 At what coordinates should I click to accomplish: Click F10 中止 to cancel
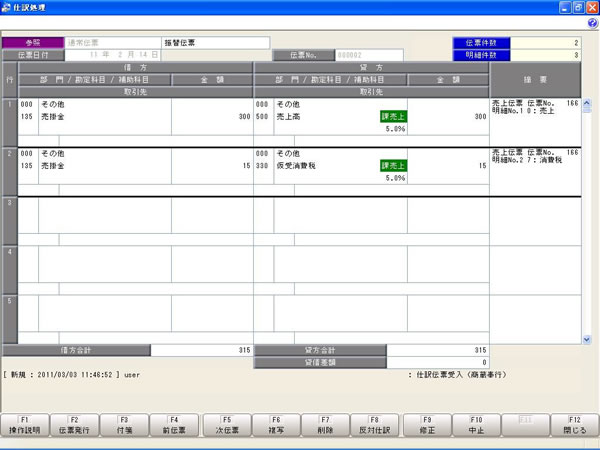(x=476, y=425)
